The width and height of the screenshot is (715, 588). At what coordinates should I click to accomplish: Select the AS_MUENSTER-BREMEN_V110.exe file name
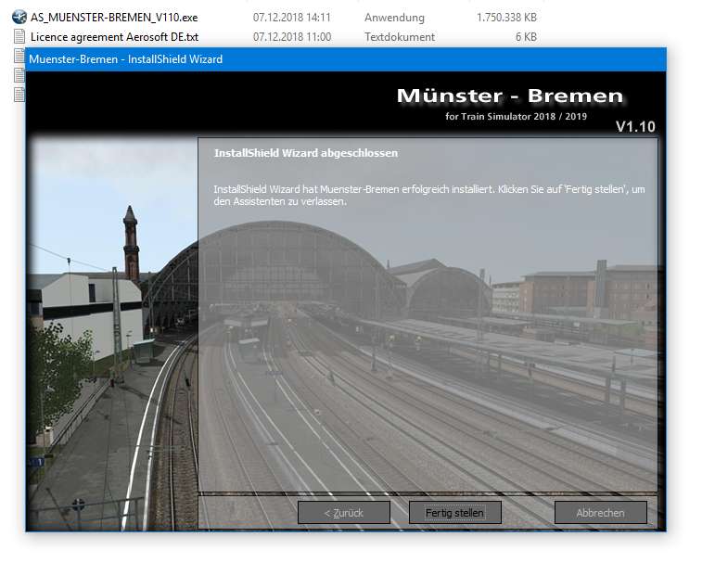[x=114, y=18]
